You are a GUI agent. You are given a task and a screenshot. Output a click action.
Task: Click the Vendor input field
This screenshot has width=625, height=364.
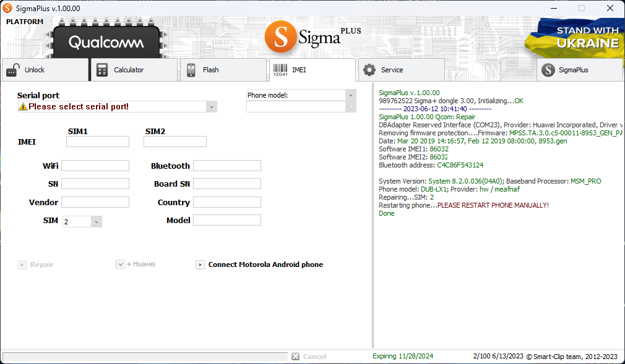[x=95, y=202]
